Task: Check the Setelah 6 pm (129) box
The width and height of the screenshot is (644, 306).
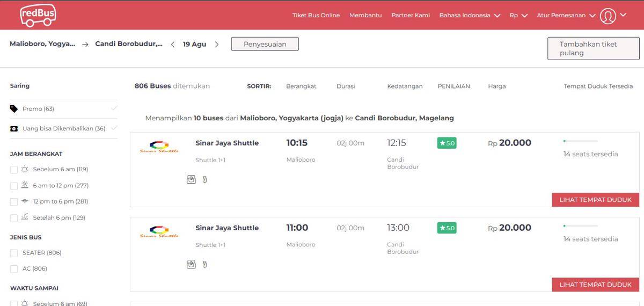Action: pyautogui.click(x=14, y=218)
